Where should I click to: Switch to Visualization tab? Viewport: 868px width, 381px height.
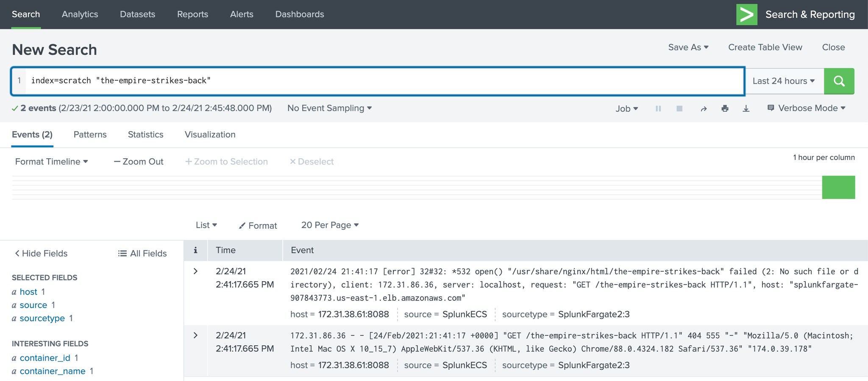pyautogui.click(x=210, y=135)
